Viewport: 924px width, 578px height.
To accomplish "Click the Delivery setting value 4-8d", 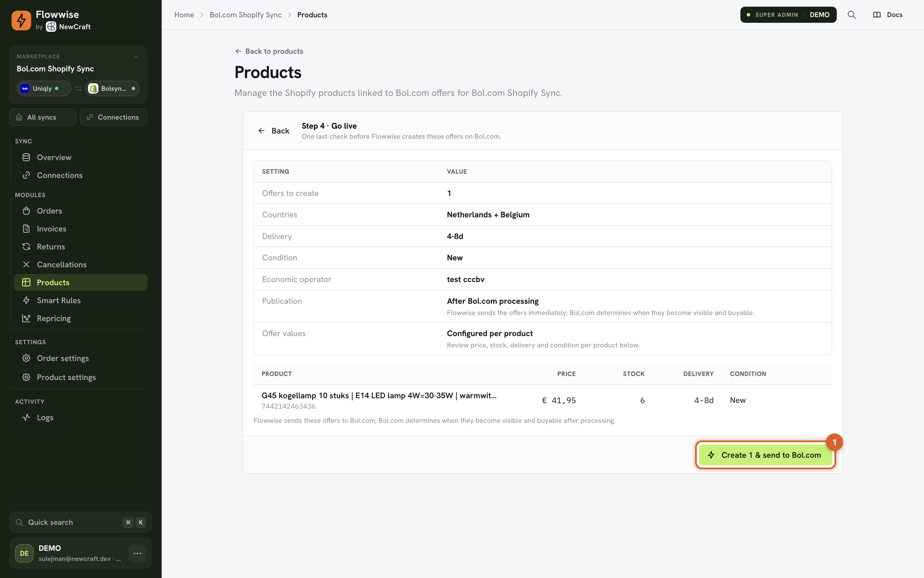I will coord(455,236).
